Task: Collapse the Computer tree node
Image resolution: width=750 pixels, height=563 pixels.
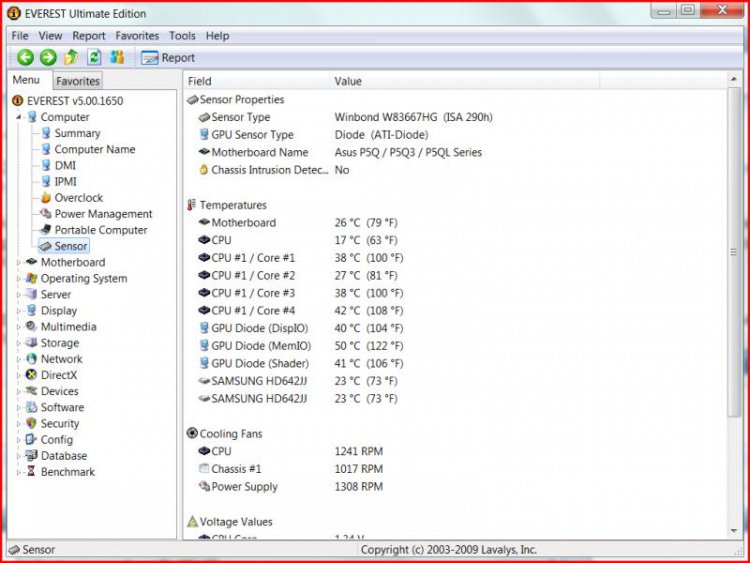Action: tap(19, 117)
